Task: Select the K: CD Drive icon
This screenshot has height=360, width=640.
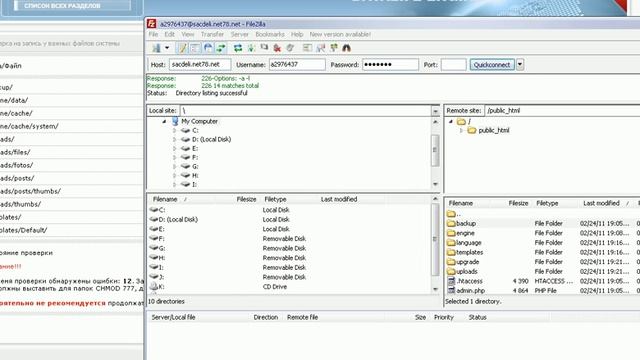Action: [153, 287]
